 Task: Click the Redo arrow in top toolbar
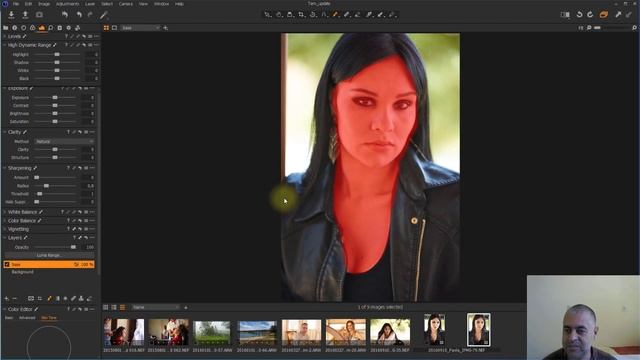point(90,15)
